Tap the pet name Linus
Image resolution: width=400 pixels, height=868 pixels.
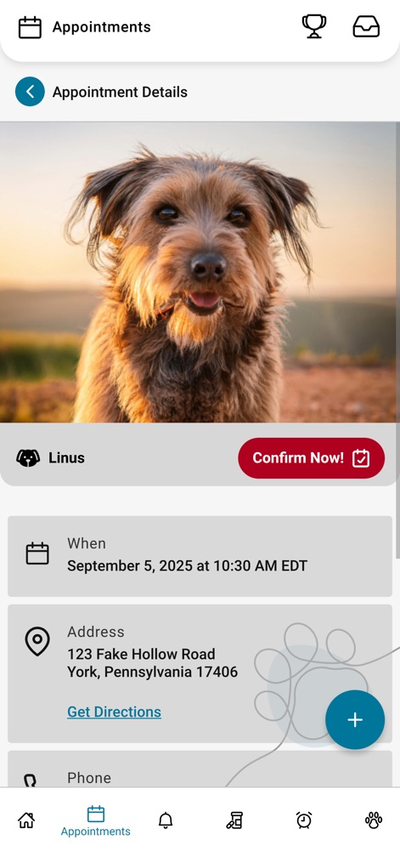point(66,457)
